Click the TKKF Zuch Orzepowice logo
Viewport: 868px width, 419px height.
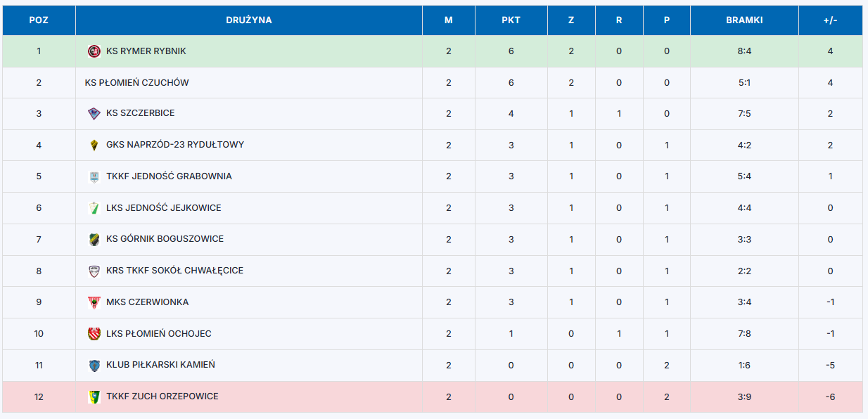(94, 397)
